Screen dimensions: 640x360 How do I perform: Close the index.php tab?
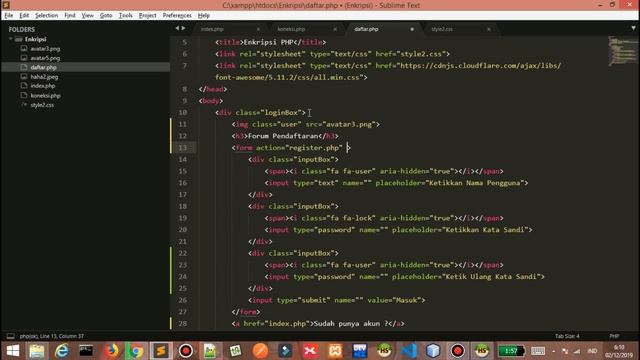click(x=258, y=29)
